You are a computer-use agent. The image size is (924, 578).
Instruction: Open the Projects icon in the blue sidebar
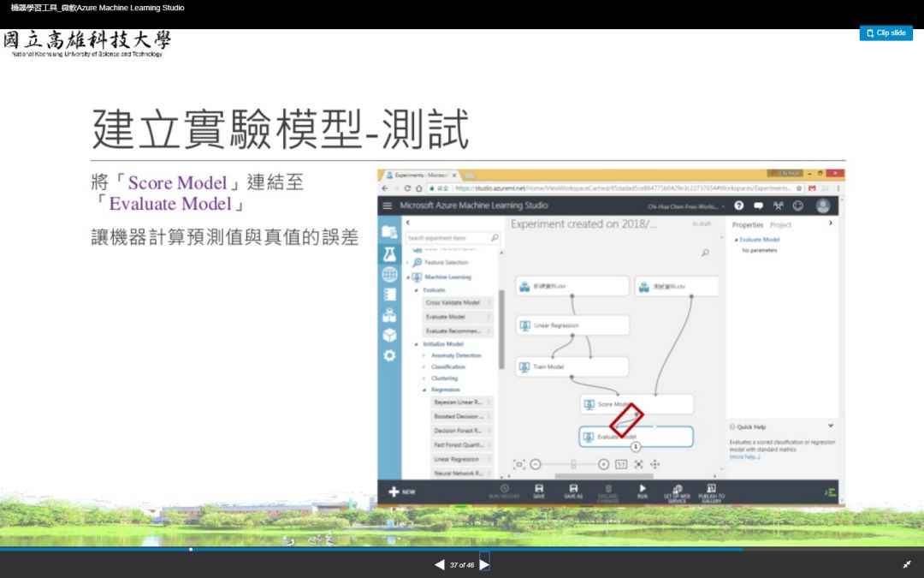pyautogui.click(x=389, y=232)
